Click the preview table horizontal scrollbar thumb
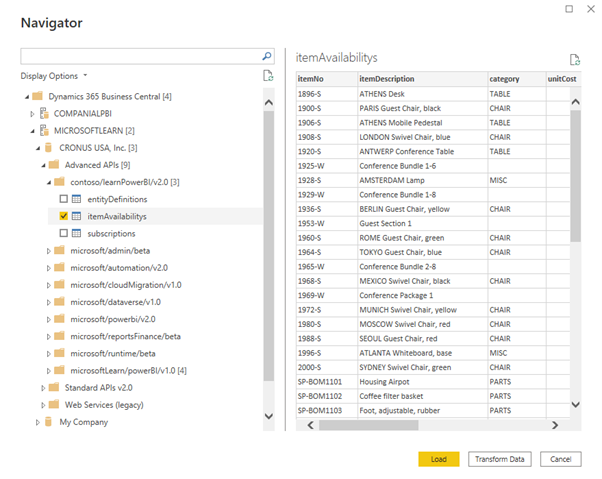Image resolution: width=602 pixels, height=479 pixels. (x=369, y=425)
